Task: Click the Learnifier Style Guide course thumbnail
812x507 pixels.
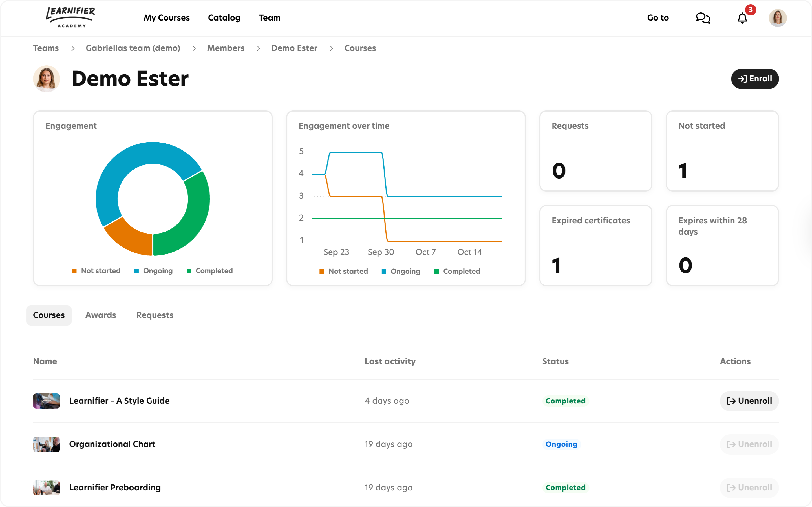Action: coord(47,401)
